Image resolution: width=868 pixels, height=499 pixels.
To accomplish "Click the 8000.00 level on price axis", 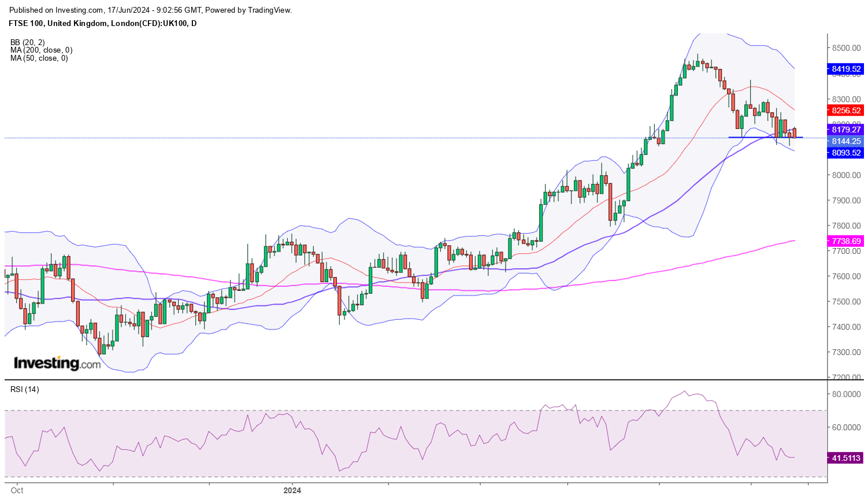I will [846, 175].
